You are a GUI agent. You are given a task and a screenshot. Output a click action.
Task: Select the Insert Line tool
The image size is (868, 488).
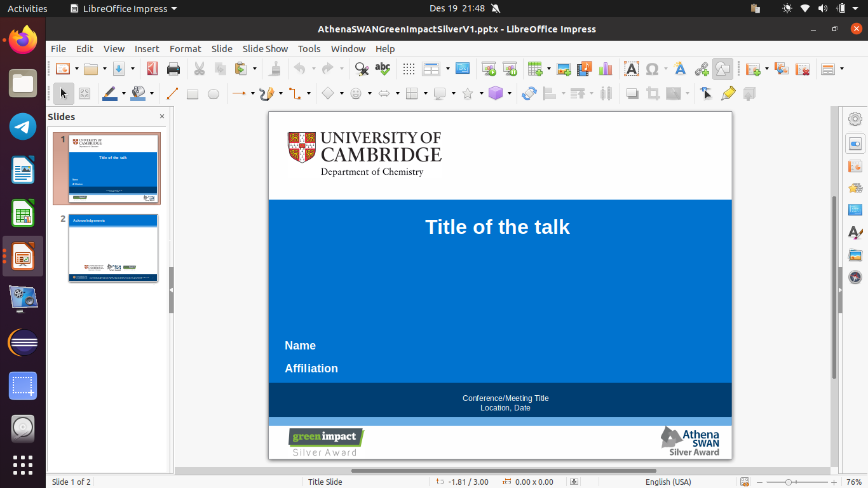[x=172, y=94]
